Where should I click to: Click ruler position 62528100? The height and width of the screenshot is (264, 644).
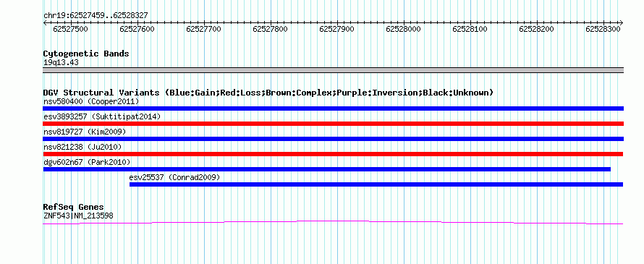click(470, 29)
